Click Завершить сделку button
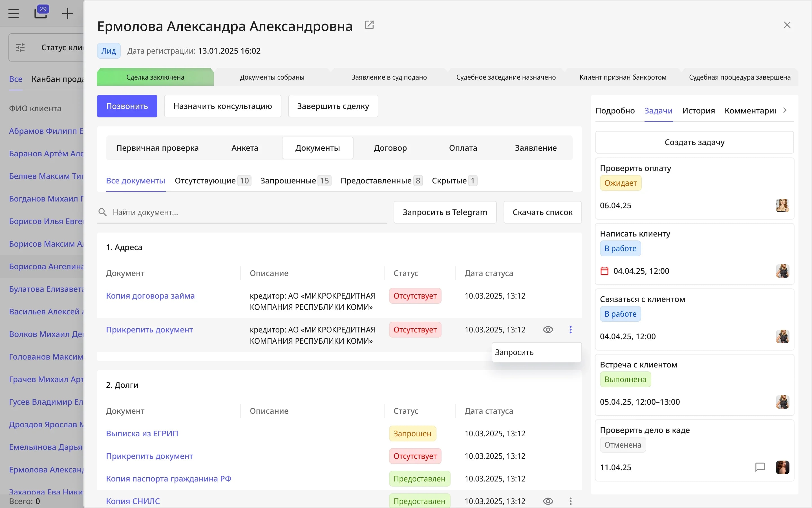This screenshot has width=812, height=508. [333, 106]
